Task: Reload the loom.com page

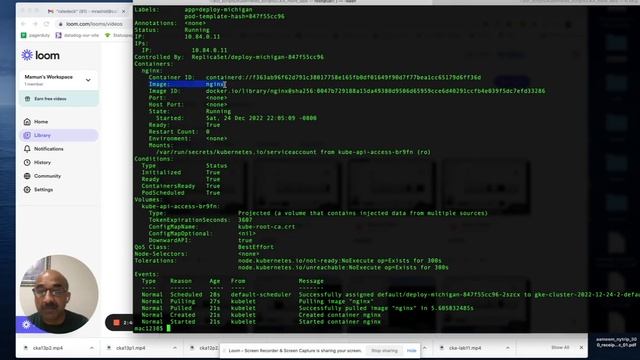Action: click(46, 24)
